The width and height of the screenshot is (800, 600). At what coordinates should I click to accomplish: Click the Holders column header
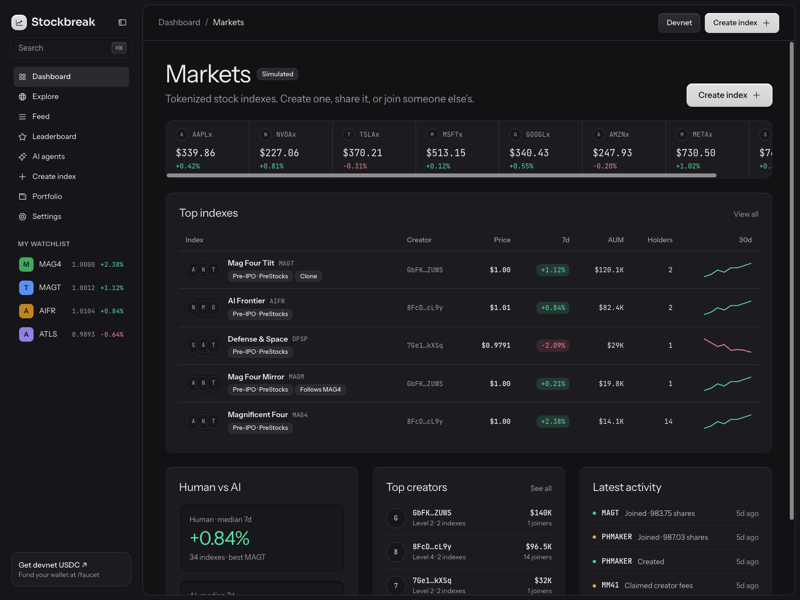pos(660,240)
